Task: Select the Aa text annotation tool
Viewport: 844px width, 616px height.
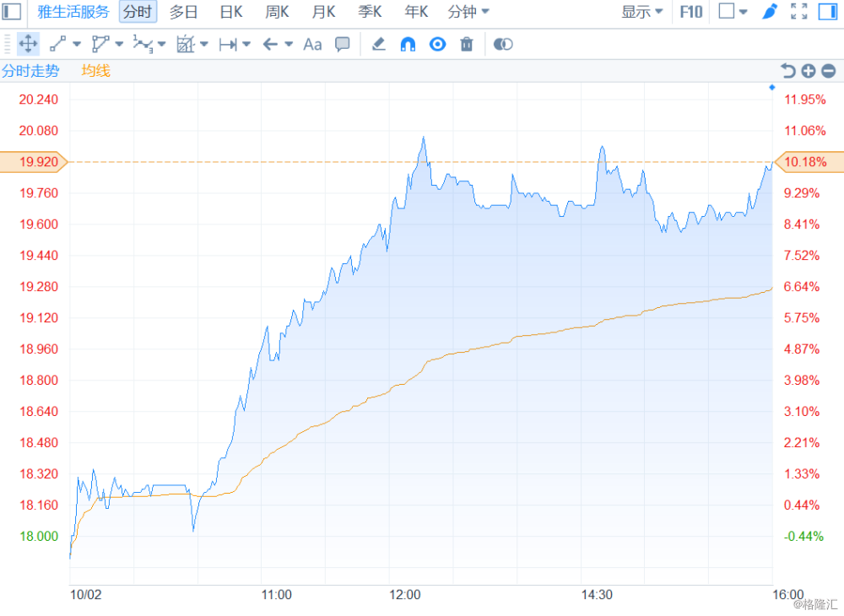Action: pos(312,44)
